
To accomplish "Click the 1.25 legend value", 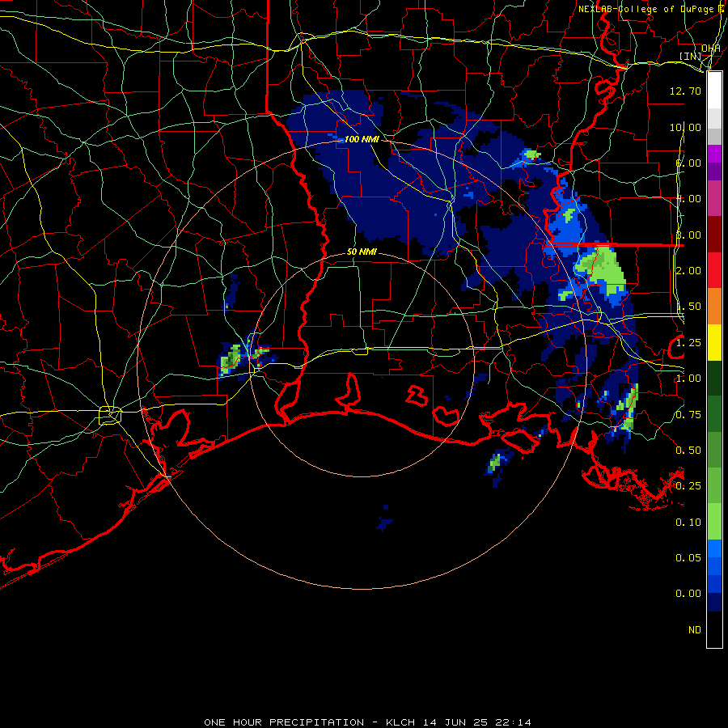I will point(688,343).
